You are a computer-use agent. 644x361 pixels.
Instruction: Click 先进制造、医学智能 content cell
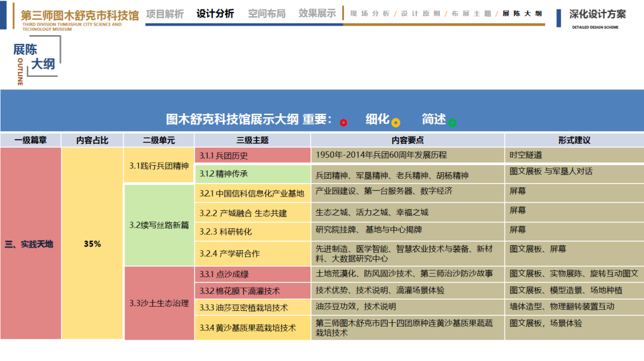(407, 254)
